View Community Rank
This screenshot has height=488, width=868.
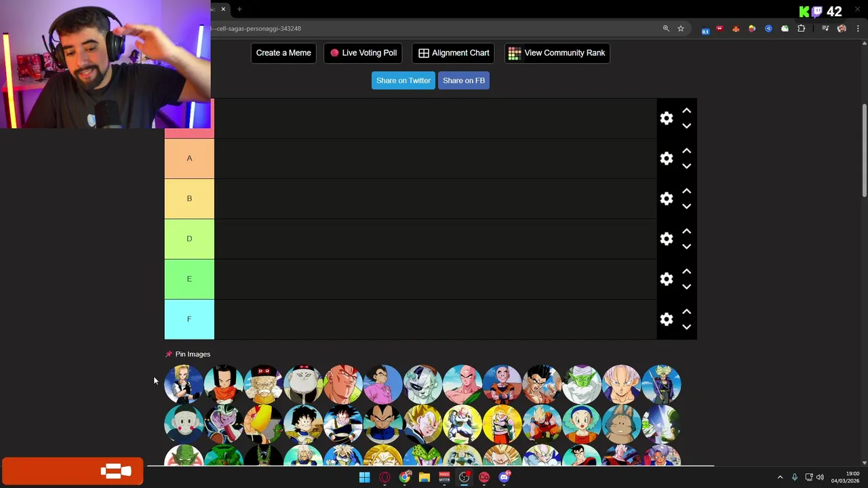coord(557,53)
